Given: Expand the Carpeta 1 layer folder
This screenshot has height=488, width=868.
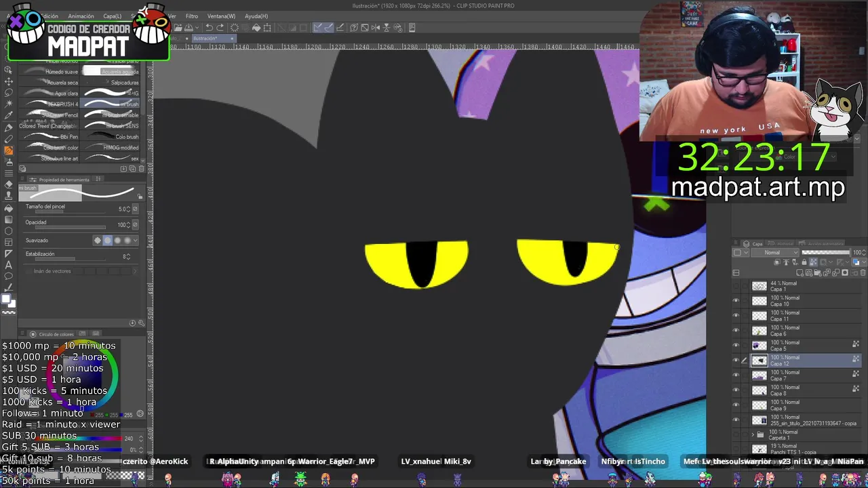Looking at the screenshot, I should point(753,434).
